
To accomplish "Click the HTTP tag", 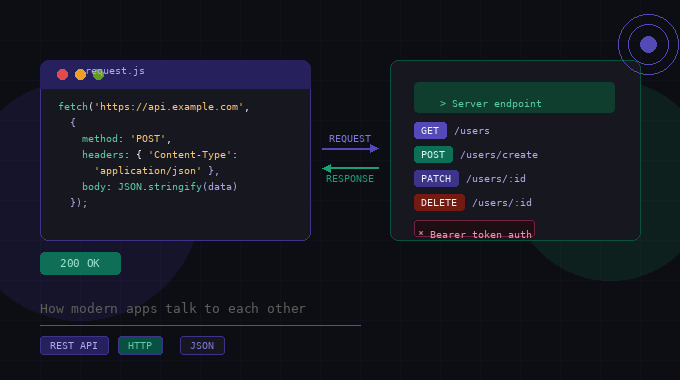I will pos(140,346).
